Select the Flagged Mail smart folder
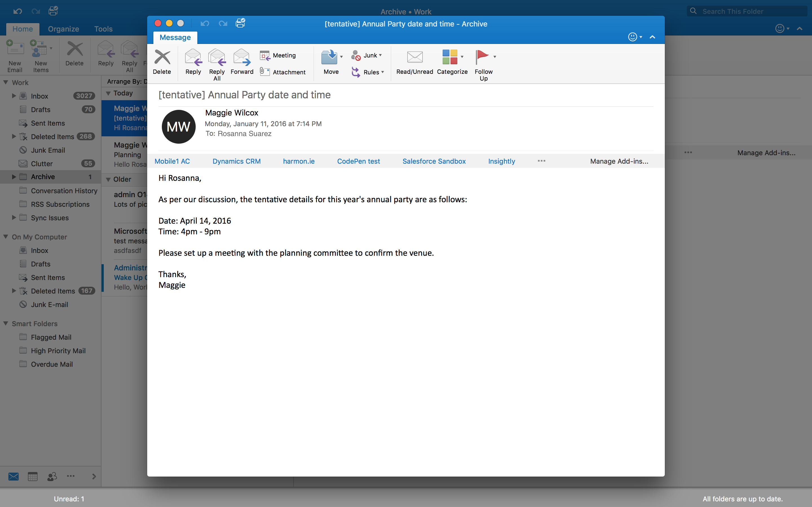 click(x=51, y=337)
